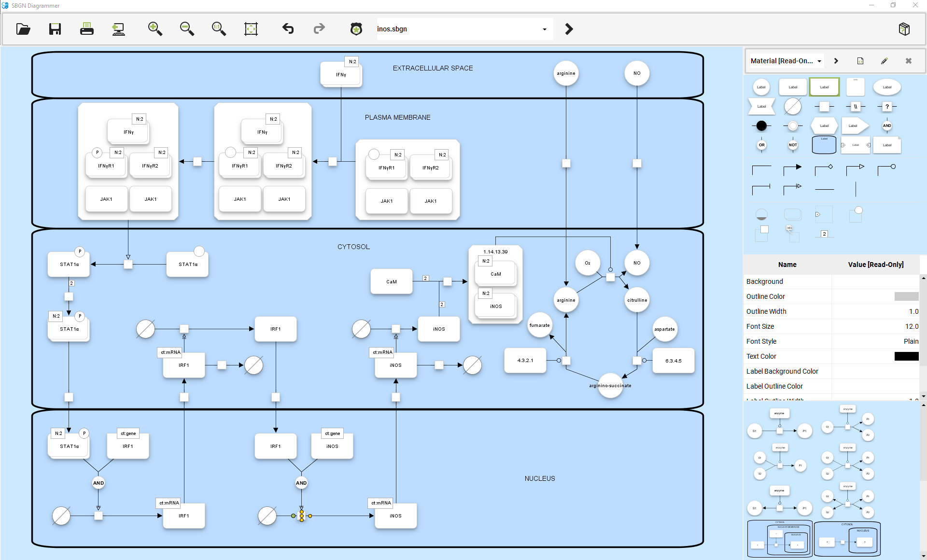Click the chevron next to the Material dropdown
This screenshot has height=560, width=927.
coord(836,61)
